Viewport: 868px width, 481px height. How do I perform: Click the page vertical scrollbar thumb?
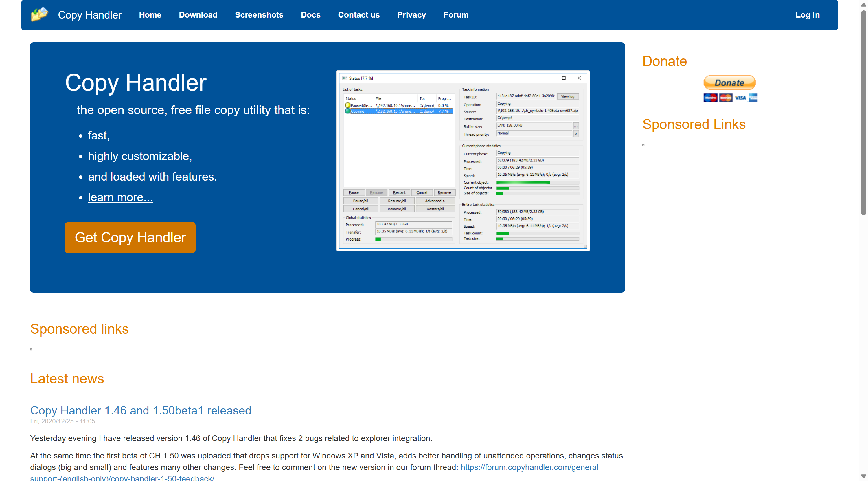pos(863,113)
